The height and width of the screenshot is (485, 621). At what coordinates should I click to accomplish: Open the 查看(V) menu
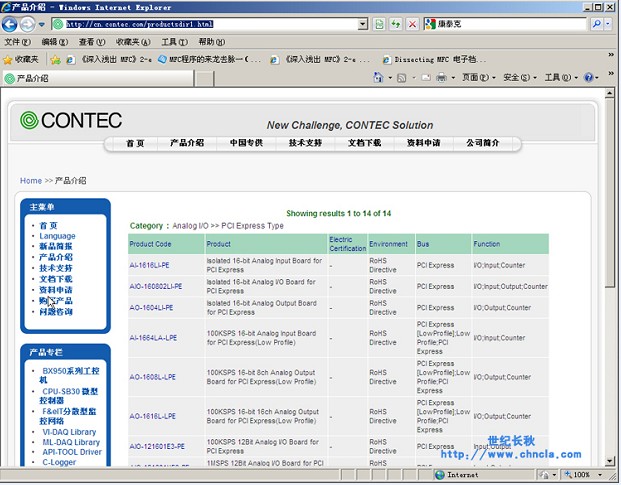point(92,42)
